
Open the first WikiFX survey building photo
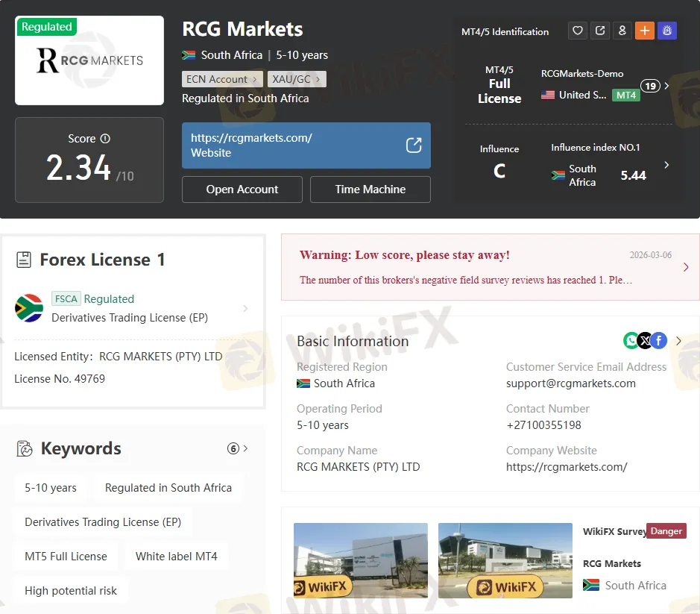[x=361, y=560]
